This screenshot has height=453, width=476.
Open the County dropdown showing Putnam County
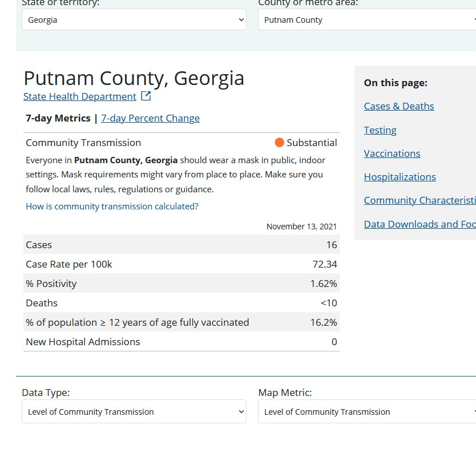367,20
